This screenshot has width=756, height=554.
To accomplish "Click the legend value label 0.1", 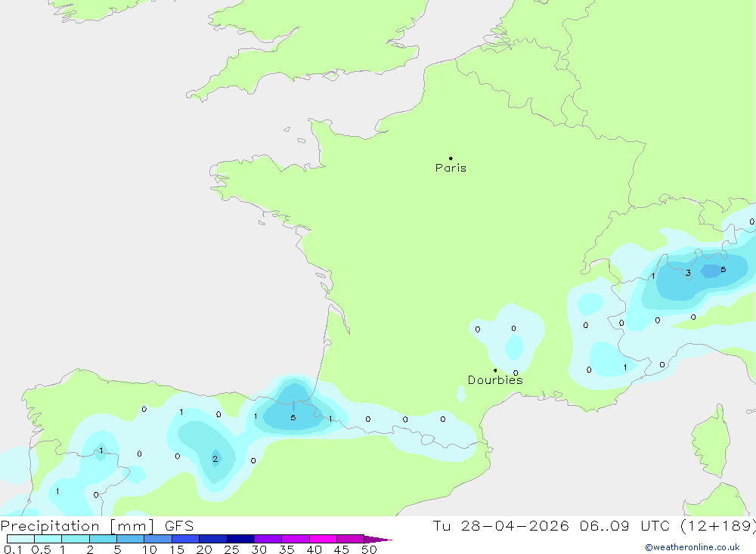I will tap(13, 549).
